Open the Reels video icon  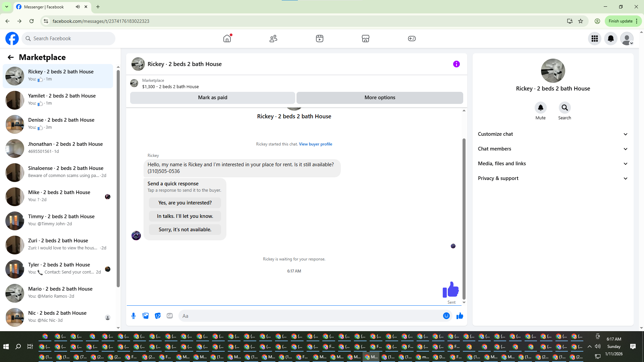click(x=320, y=39)
